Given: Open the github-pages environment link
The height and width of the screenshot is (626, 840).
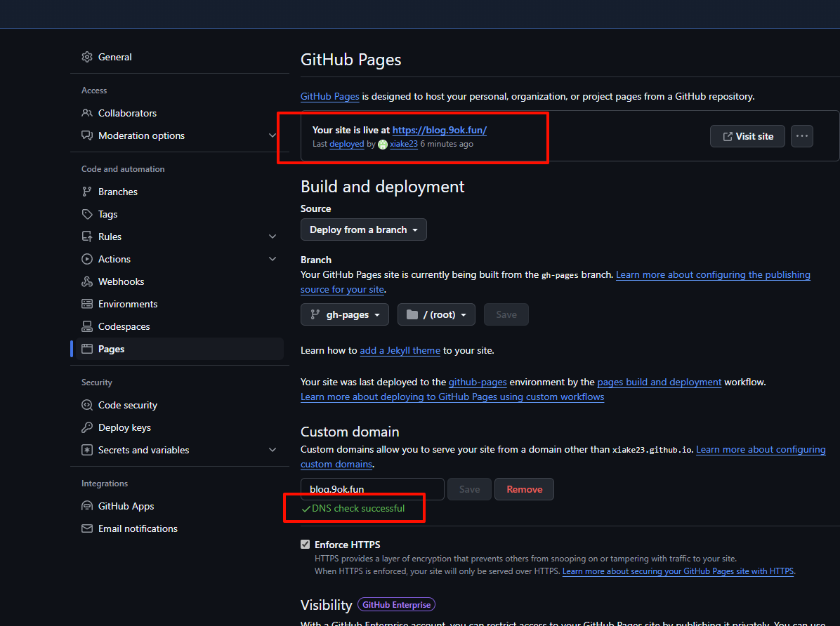Looking at the screenshot, I should click(x=478, y=382).
